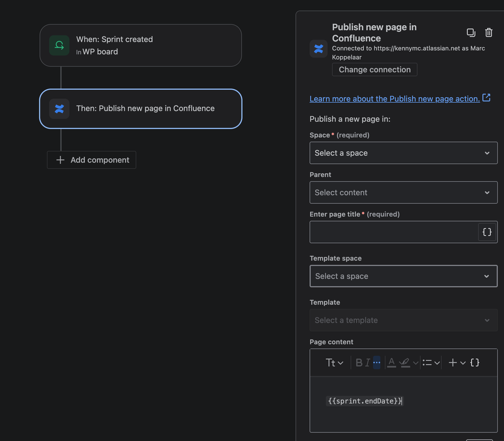Click the Confluence logo in panel header
This screenshot has width=504, height=441.
318,49
